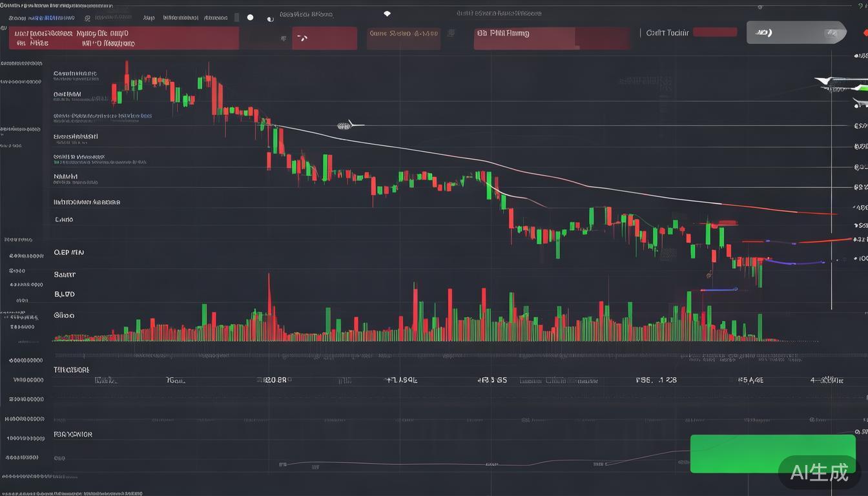Screen dimensions: 868x496
Task: Click the small list icon beside third red panel
Action: click(451, 33)
